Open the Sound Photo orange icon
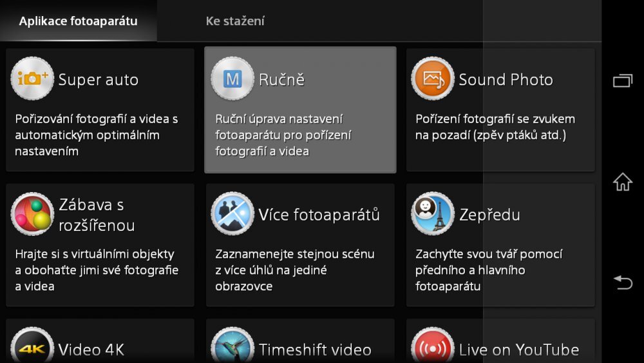Viewport: 644px width, 363px height. [433, 79]
